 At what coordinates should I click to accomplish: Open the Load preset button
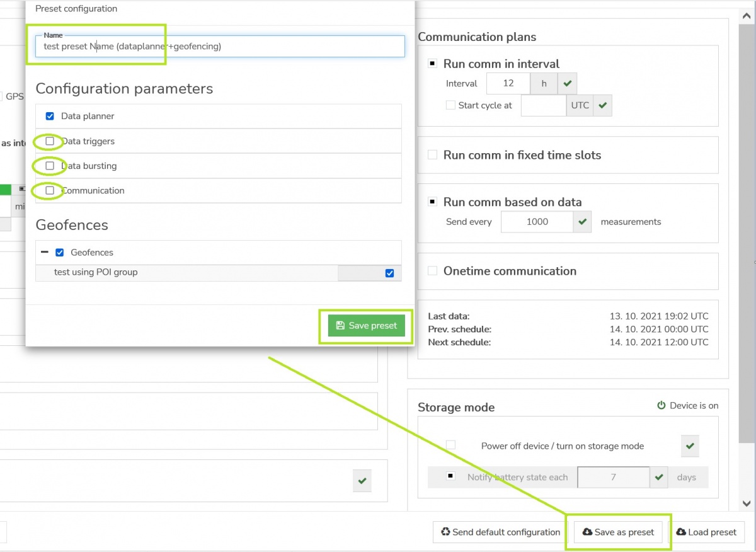click(x=706, y=532)
